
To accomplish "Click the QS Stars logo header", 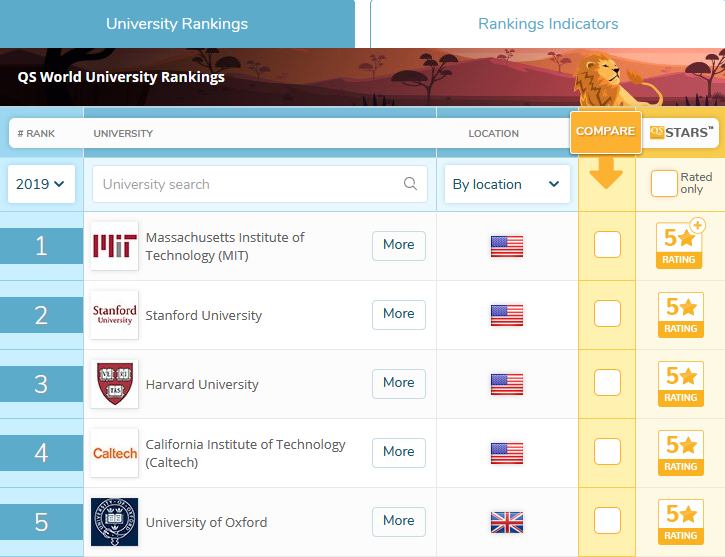I will 681,133.
